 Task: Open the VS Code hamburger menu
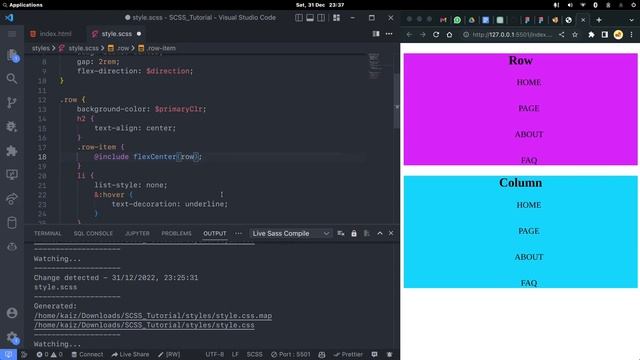click(x=12, y=34)
